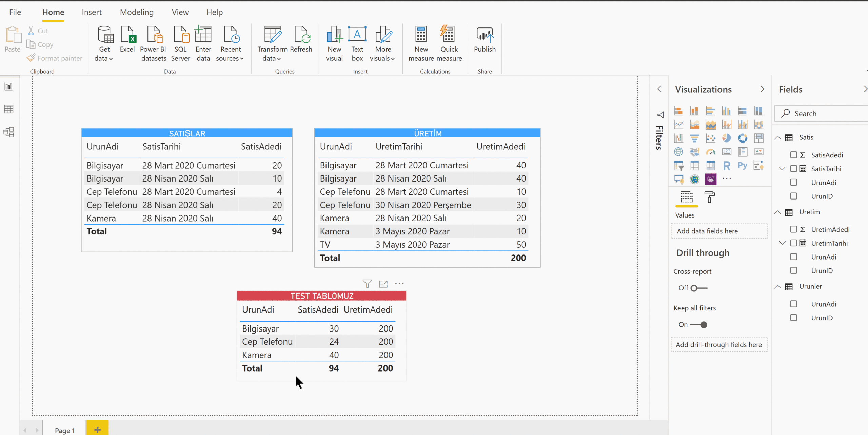The width and height of the screenshot is (868, 435).
Task: Select the Python visual
Action: 743,166
